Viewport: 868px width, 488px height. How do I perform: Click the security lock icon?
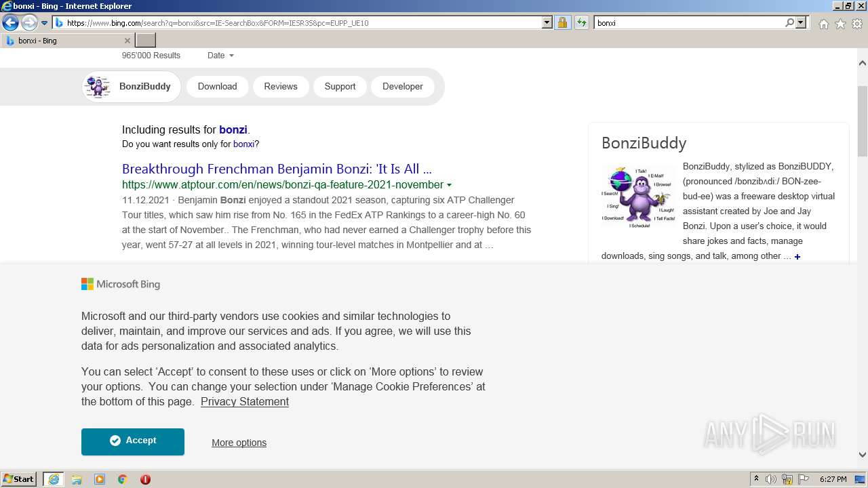562,22
